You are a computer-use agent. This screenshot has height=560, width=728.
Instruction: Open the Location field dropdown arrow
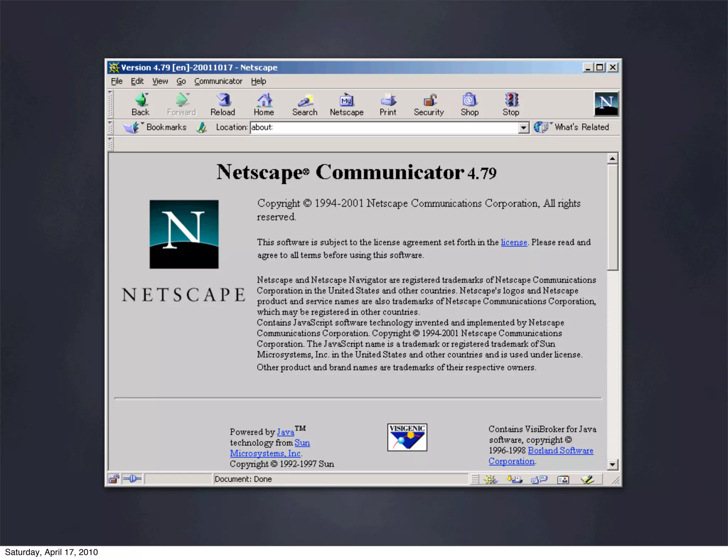point(523,128)
